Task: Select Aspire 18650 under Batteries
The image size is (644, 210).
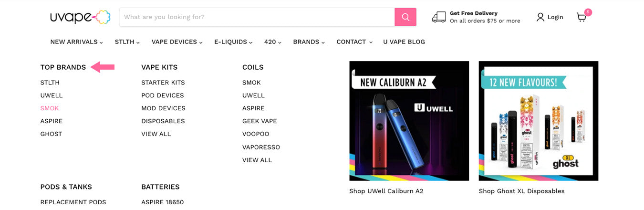Action: pos(162,202)
